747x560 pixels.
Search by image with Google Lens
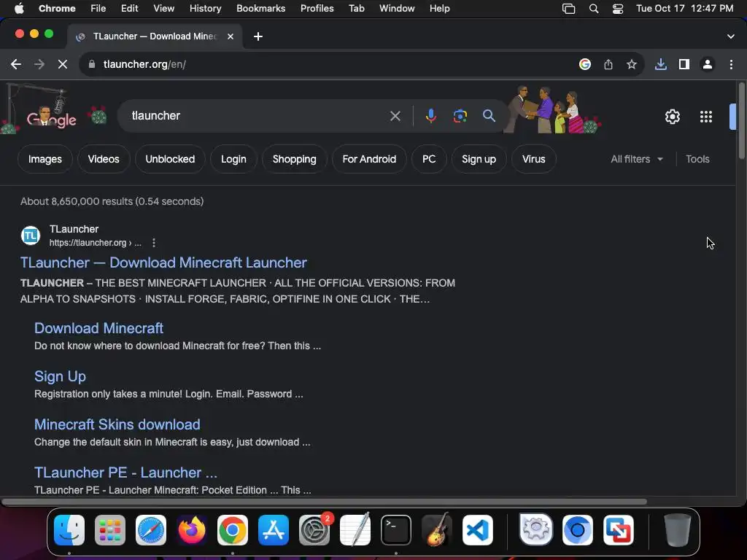pyautogui.click(x=460, y=116)
